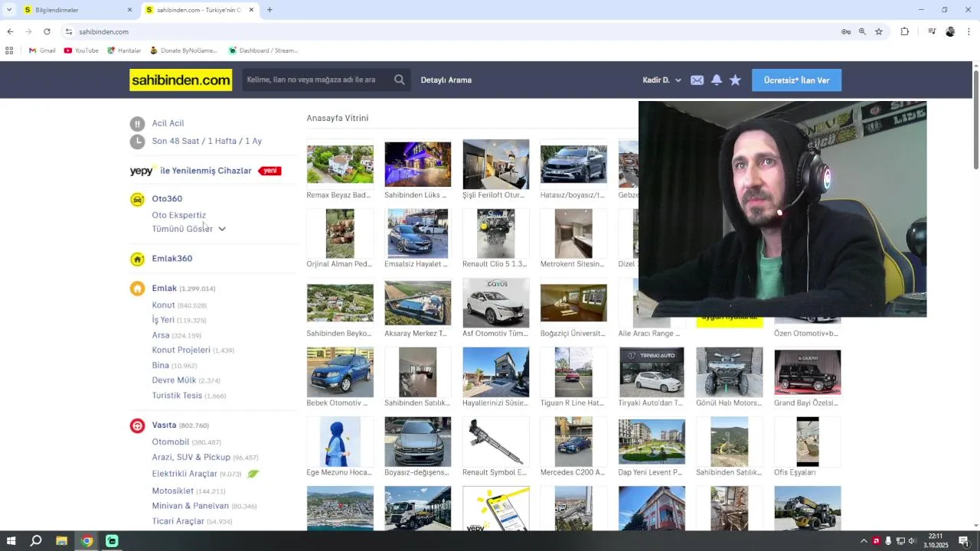Open Otomobil category link
The width and height of the screenshot is (980, 551).
tap(170, 442)
